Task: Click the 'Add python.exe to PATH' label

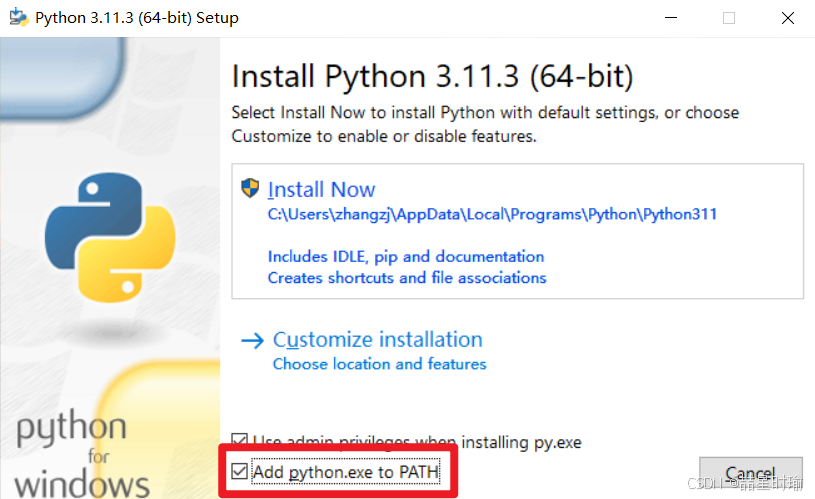Action: pyautogui.click(x=346, y=472)
